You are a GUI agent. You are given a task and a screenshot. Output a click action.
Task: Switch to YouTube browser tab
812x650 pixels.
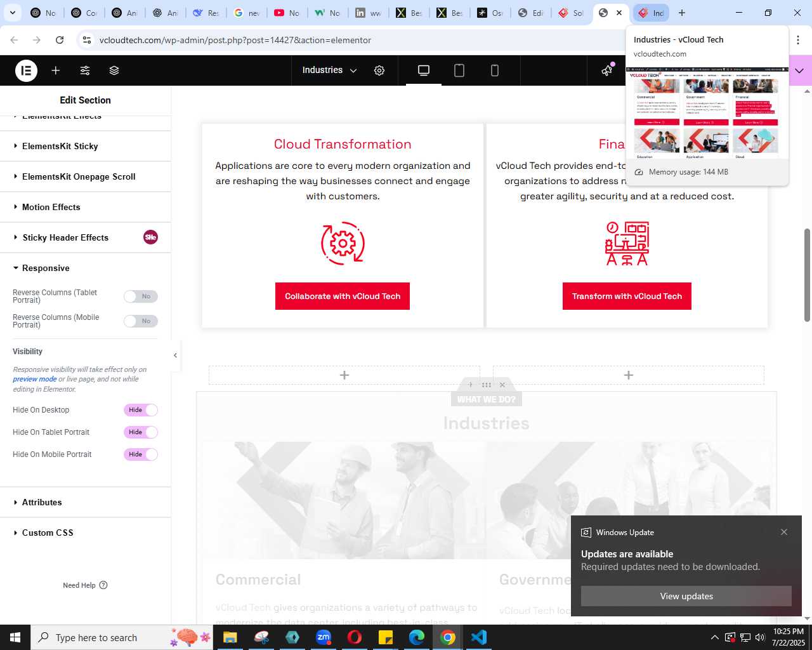[x=286, y=13]
